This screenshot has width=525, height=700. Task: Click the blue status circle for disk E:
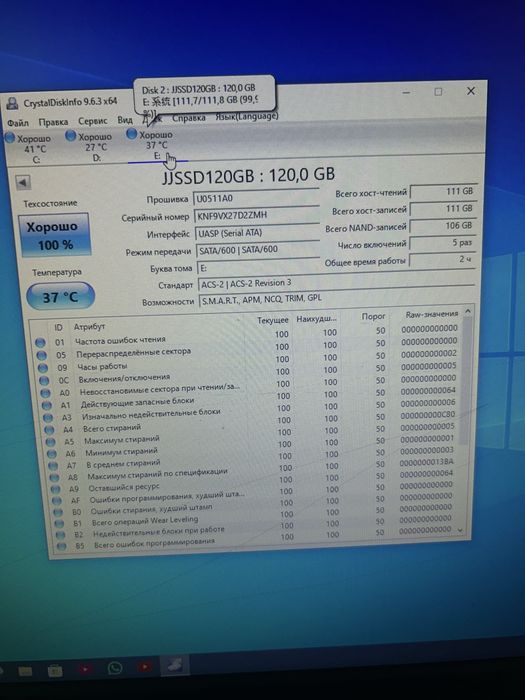[131, 133]
